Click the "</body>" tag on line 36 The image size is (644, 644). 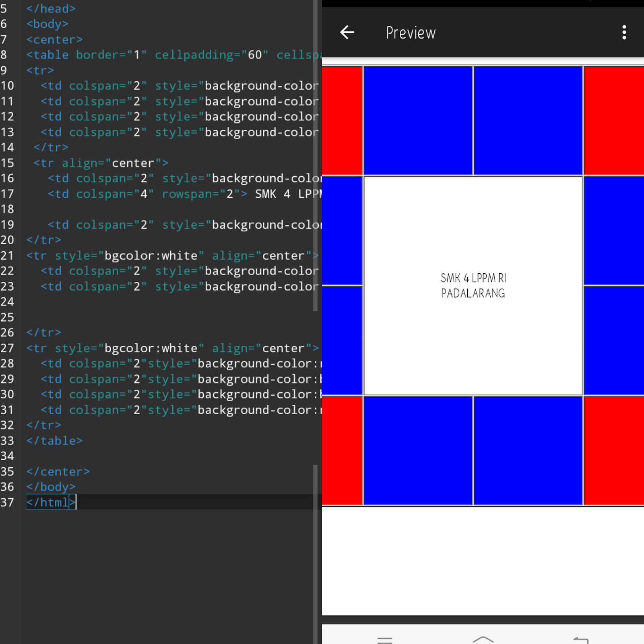point(51,487)
